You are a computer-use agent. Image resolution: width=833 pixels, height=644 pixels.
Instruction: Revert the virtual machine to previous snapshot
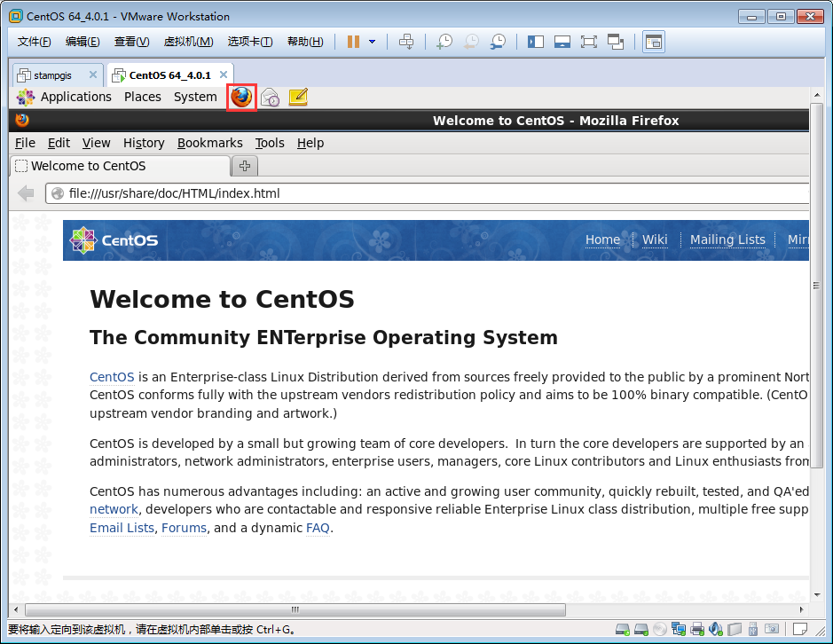(471, 42)
